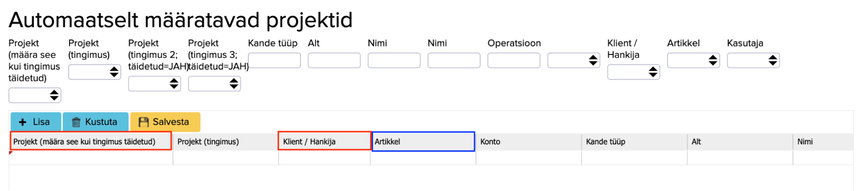Click the Salvesta floppy disk icon
Image resolution: width=868 pixels, height=191 pixels.
pyautogui.click(x=143, y=122)
